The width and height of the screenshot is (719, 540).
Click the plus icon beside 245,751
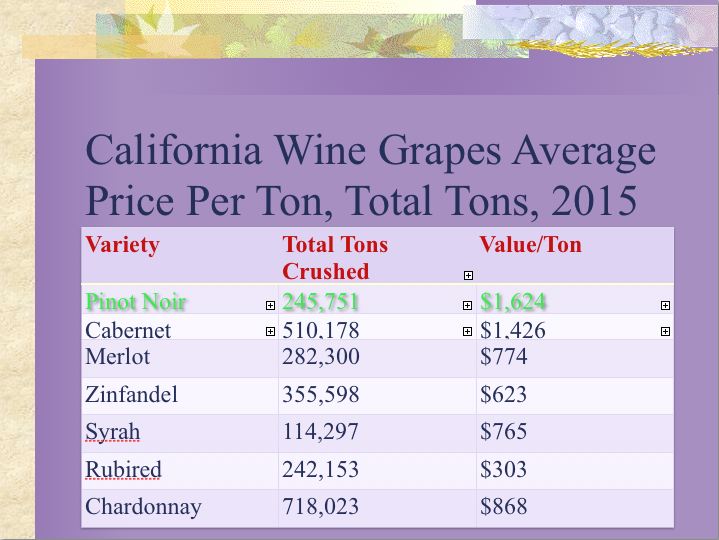point(467,304)
